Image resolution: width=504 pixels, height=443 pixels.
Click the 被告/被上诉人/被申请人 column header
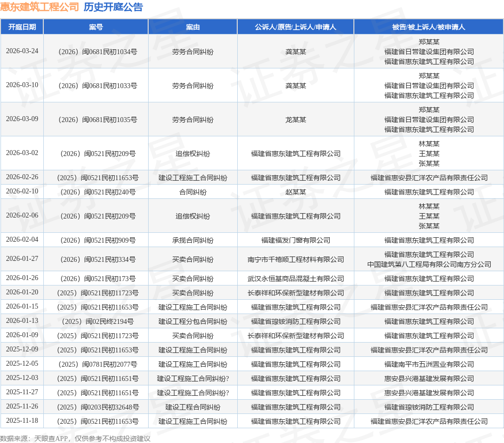tap(429, 27)
